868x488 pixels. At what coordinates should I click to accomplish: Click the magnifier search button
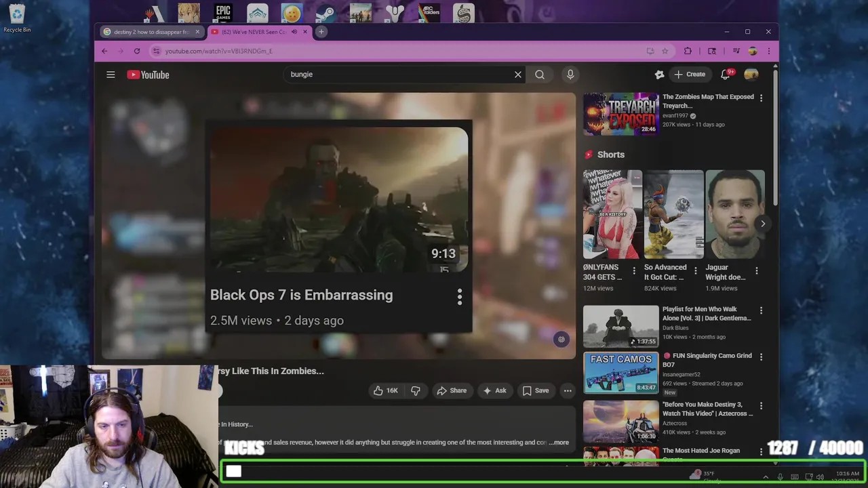coord(540,75)
